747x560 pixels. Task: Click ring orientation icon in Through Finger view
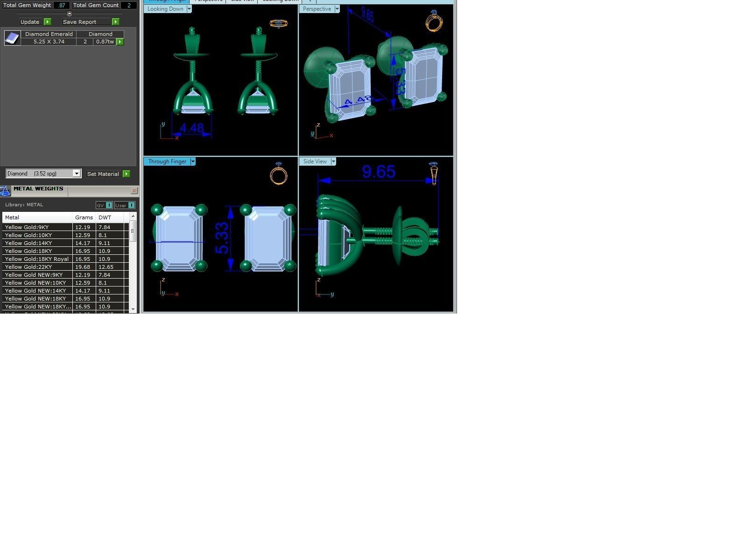tap(279, 174)
